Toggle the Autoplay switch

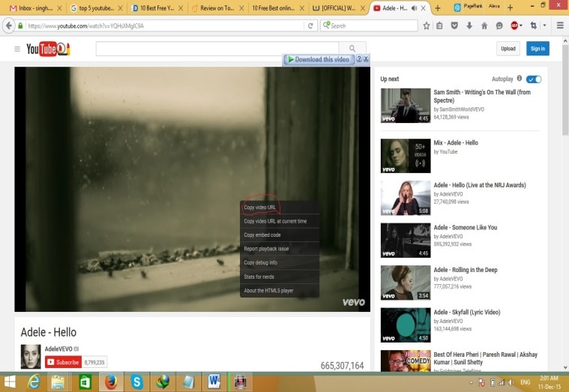point(534,79)
